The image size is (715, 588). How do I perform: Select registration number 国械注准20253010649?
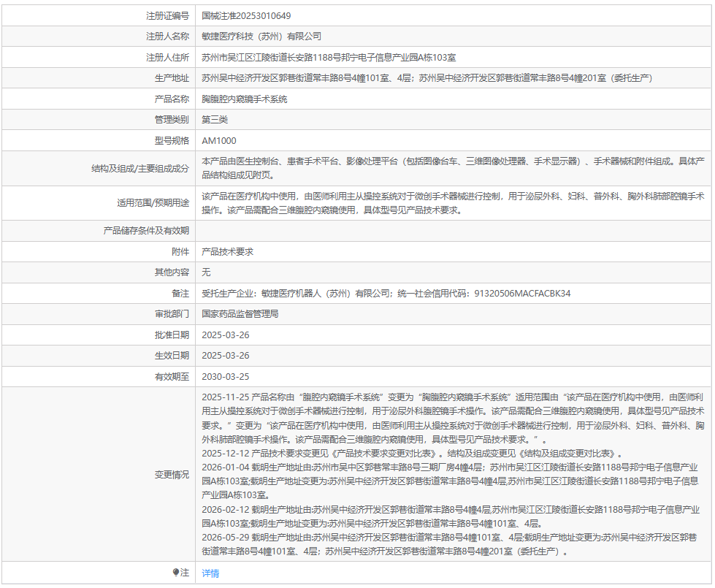[246, 16]
